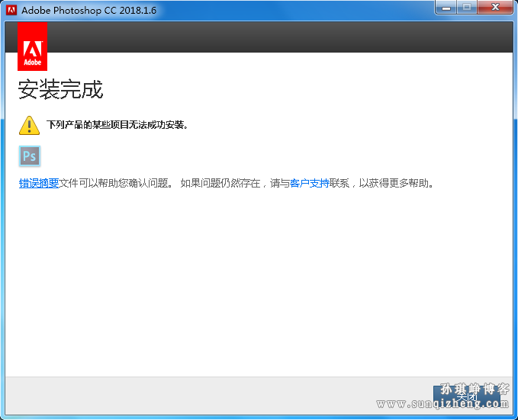Click the Adobe icon in the title bar
Screen dimensions: 518x420
[11, 10]
